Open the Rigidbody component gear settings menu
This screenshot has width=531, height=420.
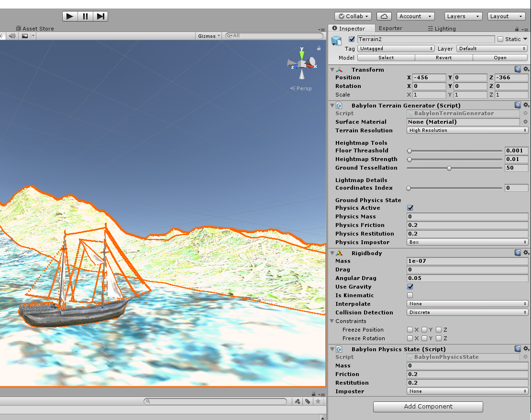(526, 253)
